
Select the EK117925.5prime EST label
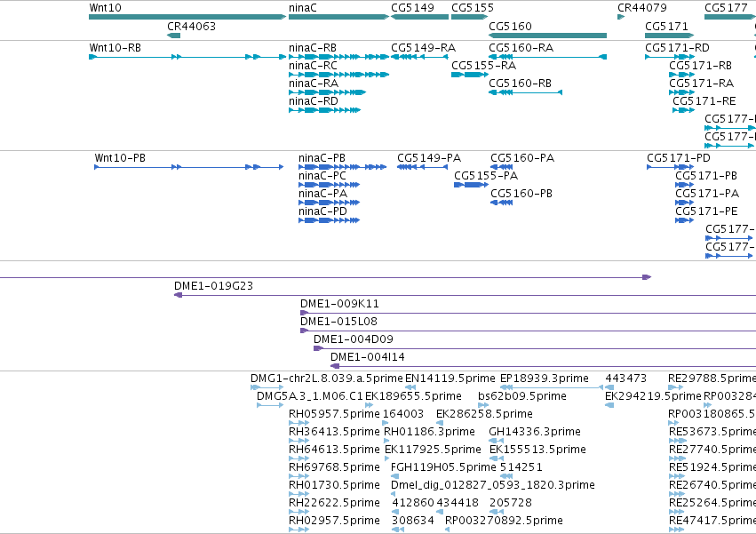click(x=433, y=450)
